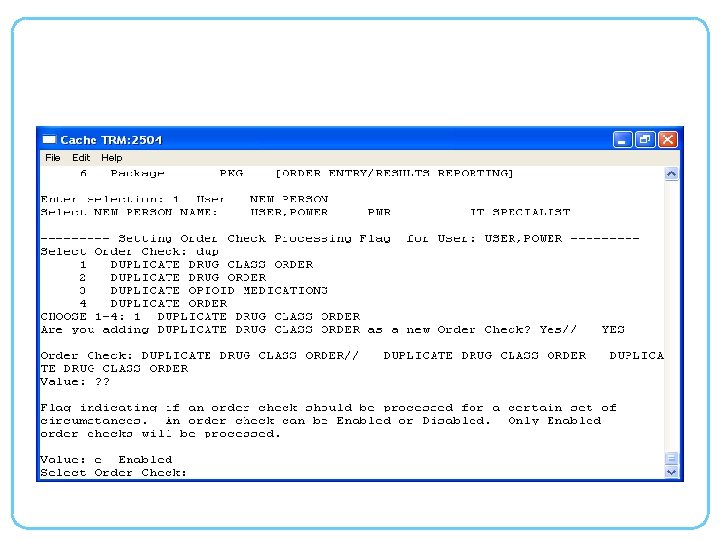
Task: Open the Edit menu
Action: [81, 158]
